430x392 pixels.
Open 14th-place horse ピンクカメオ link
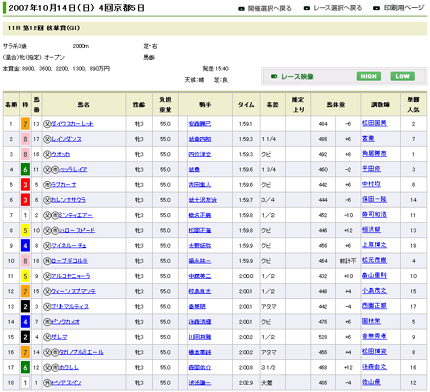click(65, 322)
